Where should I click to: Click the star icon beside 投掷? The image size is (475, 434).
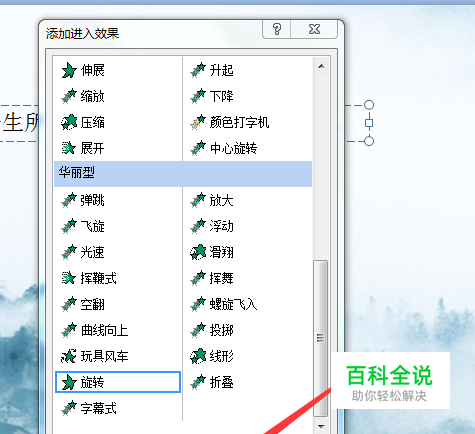[x=198, y=330]
